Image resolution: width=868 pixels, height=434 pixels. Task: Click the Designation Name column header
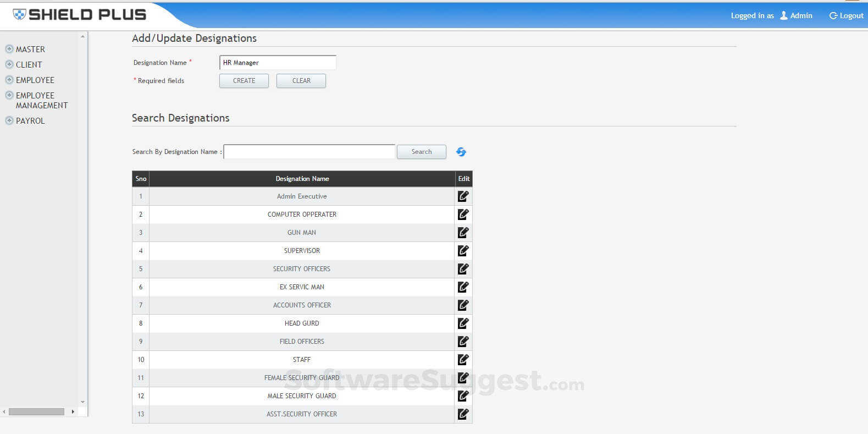click(x=302, y=179)
